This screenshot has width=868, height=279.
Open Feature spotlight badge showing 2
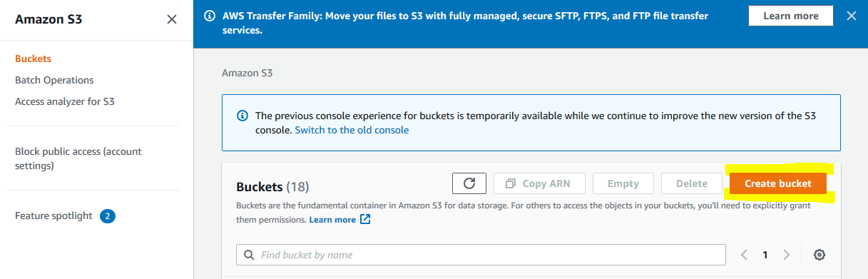point(108,216)
